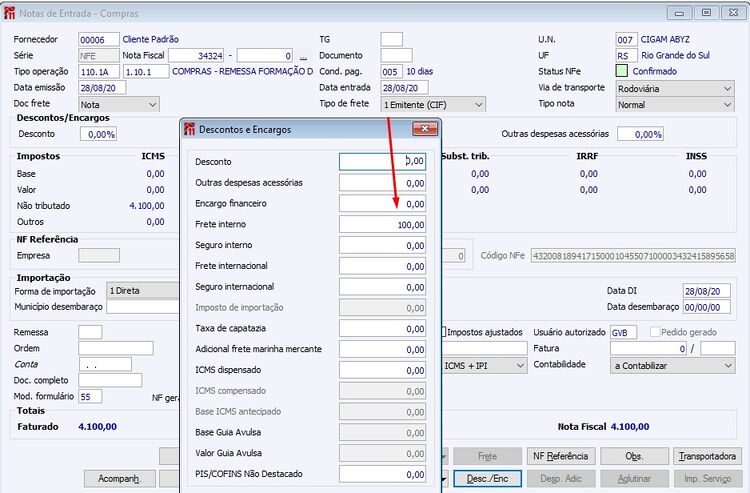Click the Ordem input field
750x493 pixels.
pyautogui.click(x=116, y=348)
